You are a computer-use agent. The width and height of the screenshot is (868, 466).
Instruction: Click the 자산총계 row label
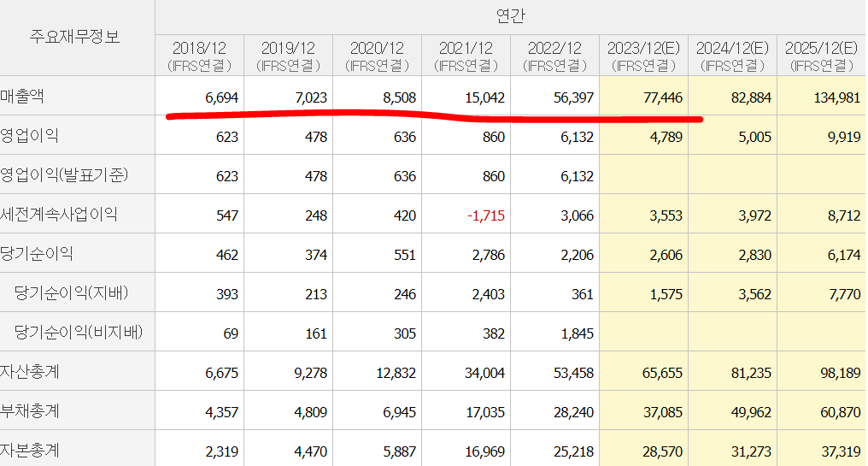click(x=29, y=371)
